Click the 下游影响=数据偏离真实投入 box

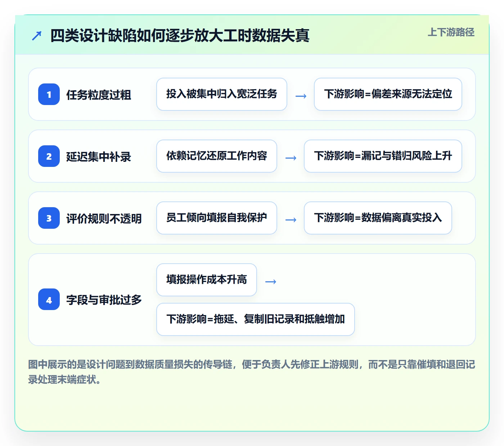click(x=378, y=218)
